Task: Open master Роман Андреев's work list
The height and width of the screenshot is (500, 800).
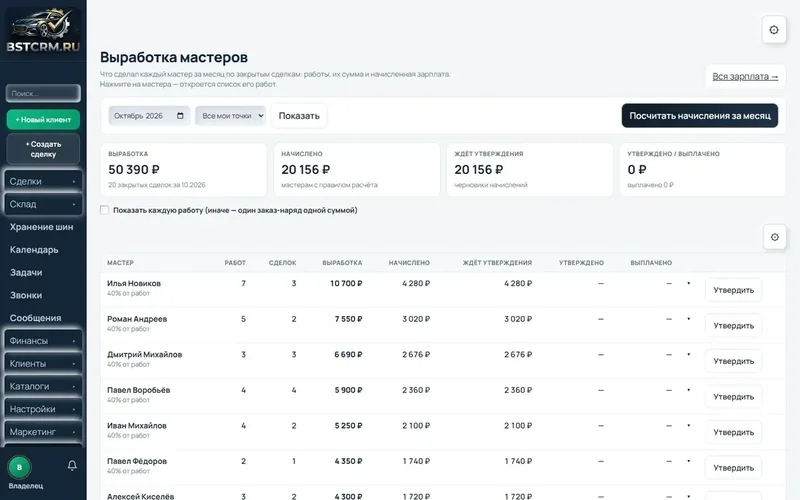Action: [137, 319]
